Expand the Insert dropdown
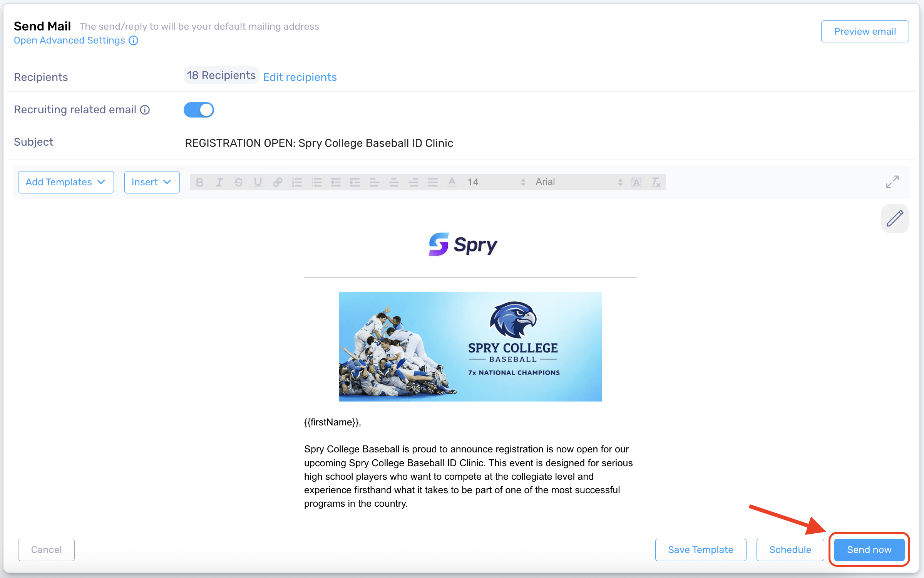Screen dimensions: 924x578 pyautogui.click(x=152, y=182)
